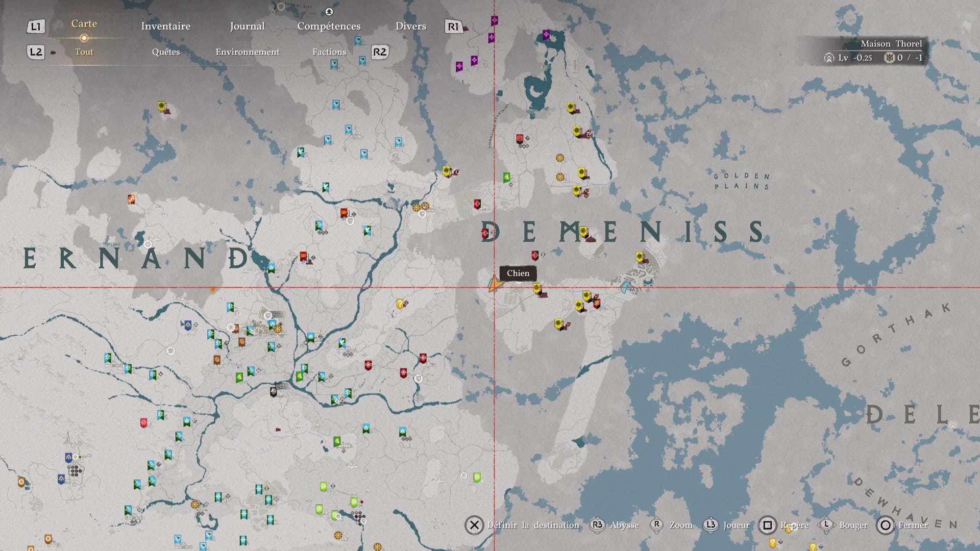Screen dimensions: 980x551
Task: Click the L2 trigger icon
Action: 36,52
